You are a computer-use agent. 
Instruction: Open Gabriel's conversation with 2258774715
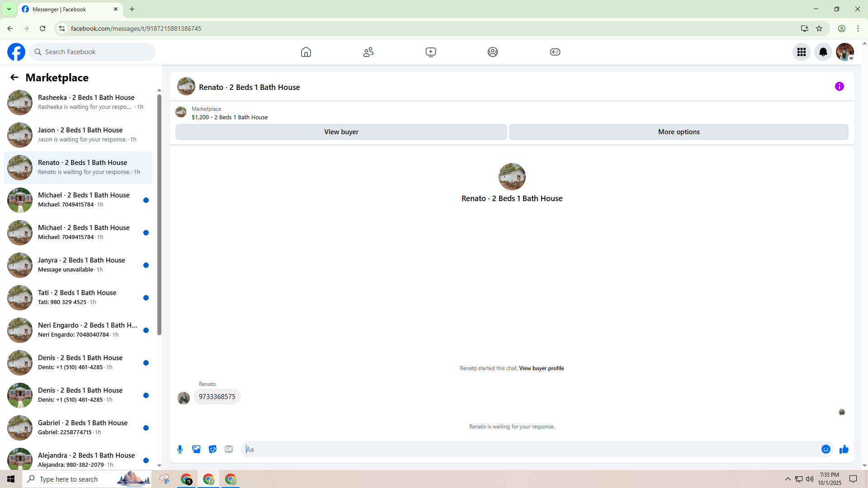click(78, 428)
